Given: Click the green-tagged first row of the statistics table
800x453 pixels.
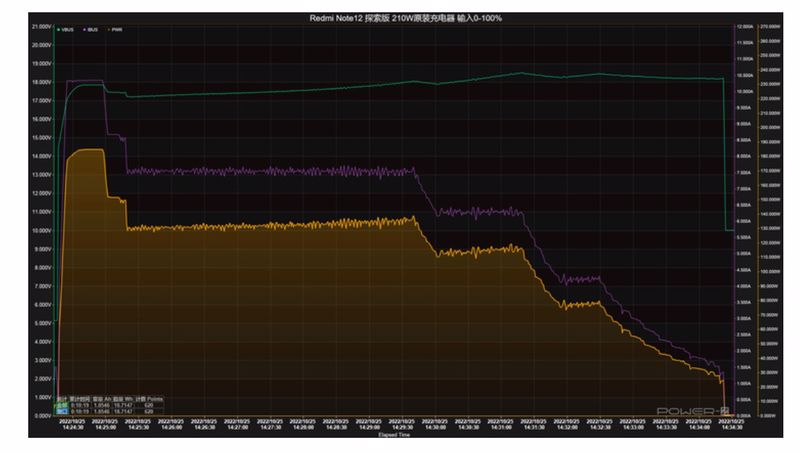Looking at the screenshot, I should click(110, 405).
